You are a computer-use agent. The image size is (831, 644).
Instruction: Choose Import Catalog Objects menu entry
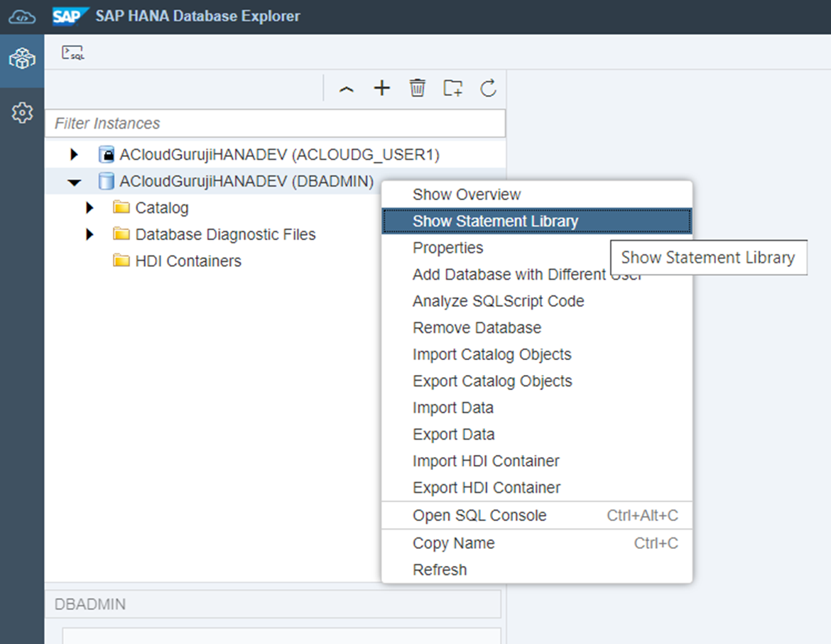[491, 354]
